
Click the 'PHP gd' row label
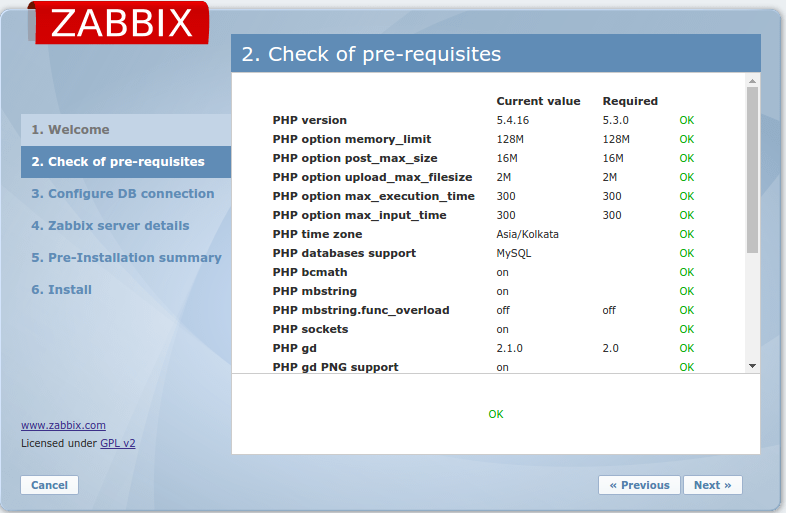(x=294, y=349)
